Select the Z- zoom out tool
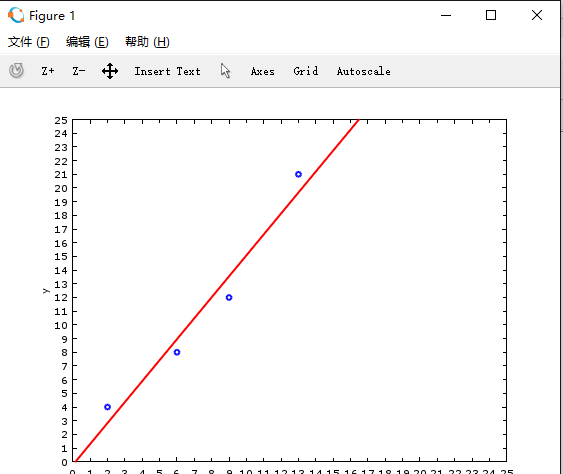This screenshot has width=563, height=474. click(79, 71)
